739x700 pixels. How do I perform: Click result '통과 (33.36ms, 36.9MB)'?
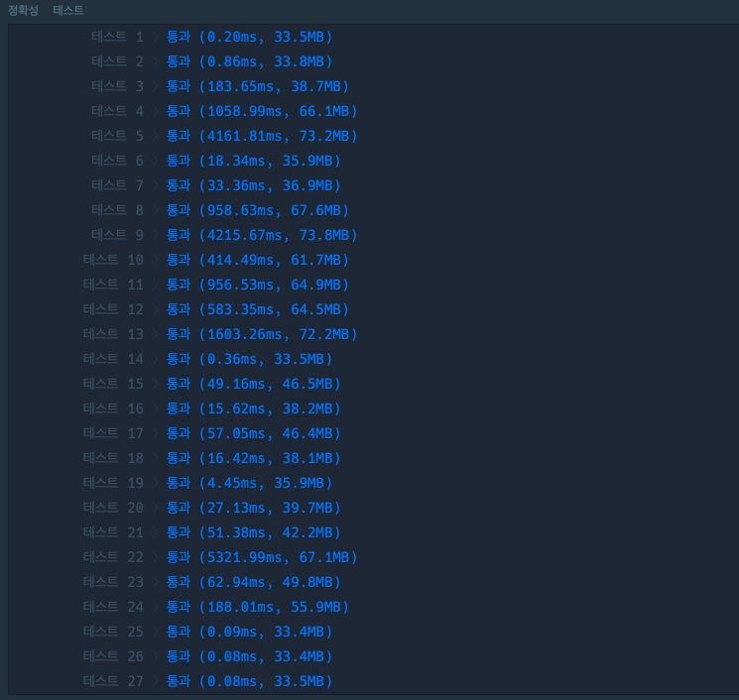click(254, 185)
